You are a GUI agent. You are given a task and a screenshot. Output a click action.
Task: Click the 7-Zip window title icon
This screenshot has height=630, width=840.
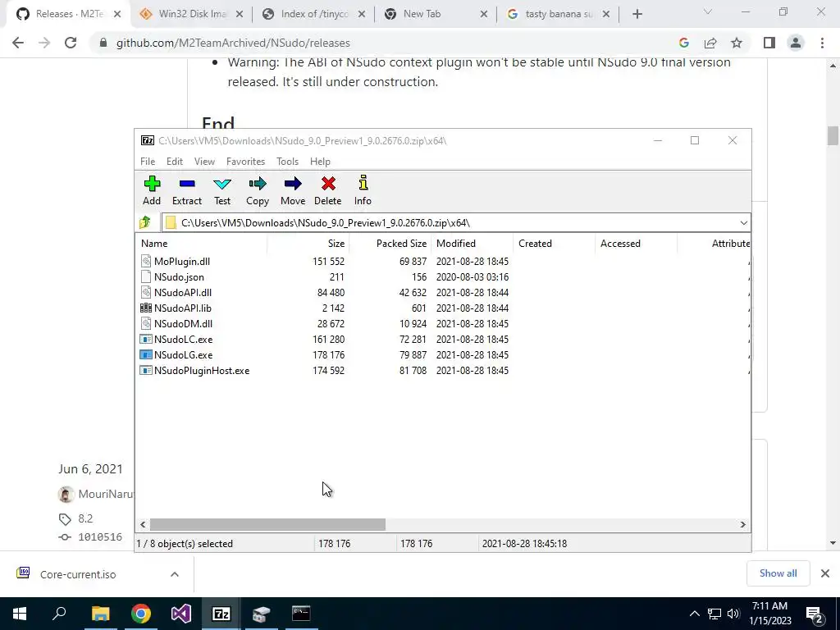tap(148, 140)
